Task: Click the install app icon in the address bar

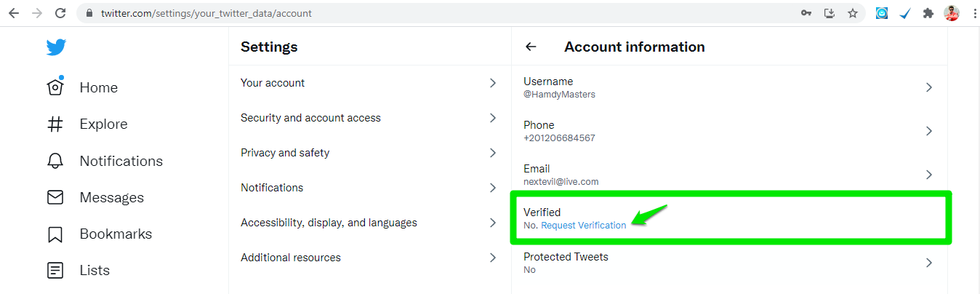Action: tap(830, 13)
